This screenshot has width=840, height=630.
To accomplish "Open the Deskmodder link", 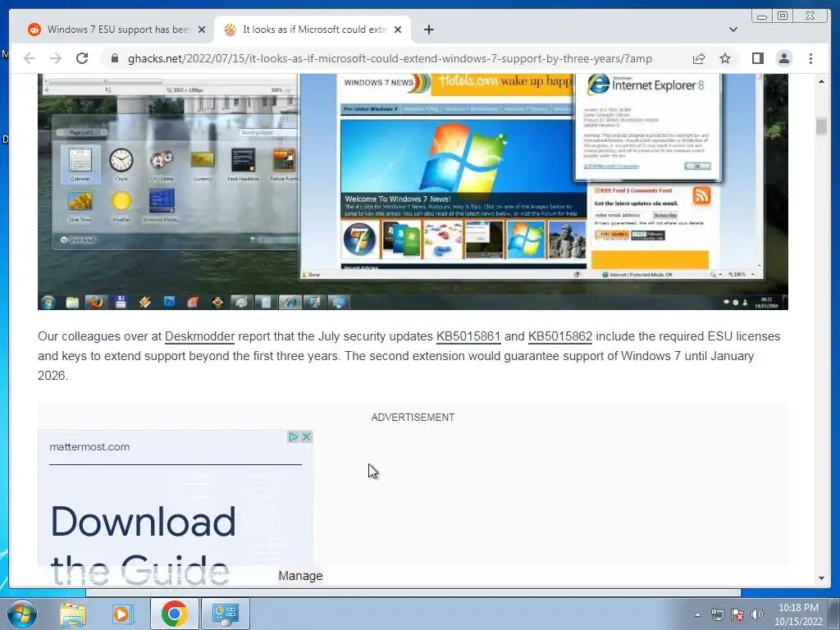I will click(200, 336).
